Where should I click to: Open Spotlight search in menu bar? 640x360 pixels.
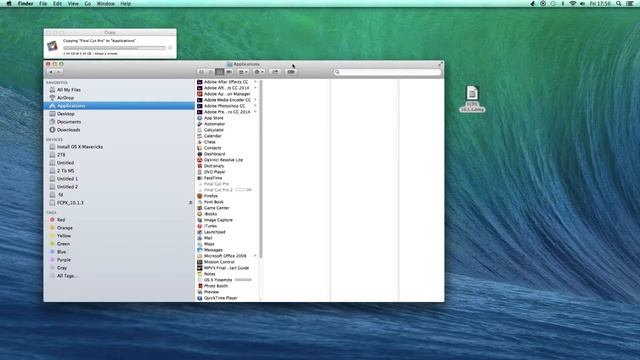[619, 3]
